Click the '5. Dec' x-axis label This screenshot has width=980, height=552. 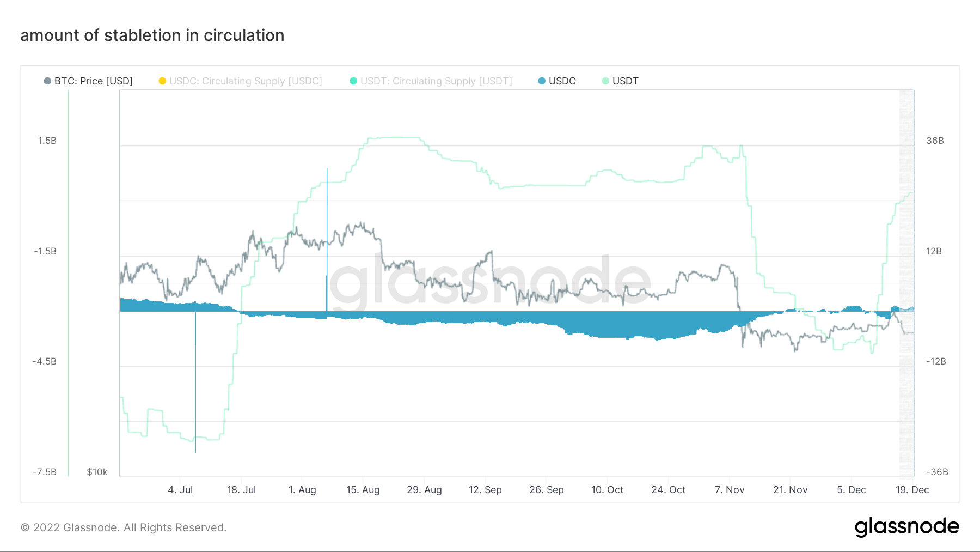852,489
